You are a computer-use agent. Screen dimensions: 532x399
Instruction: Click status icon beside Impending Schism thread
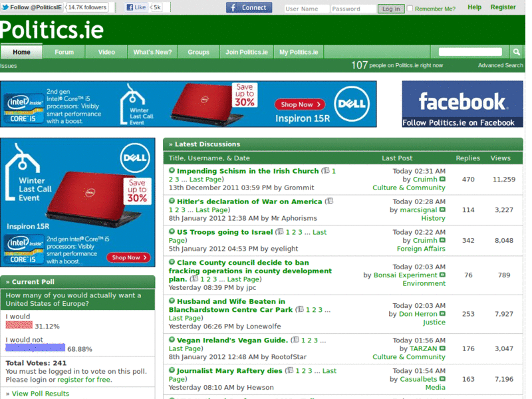pos(172,170)
